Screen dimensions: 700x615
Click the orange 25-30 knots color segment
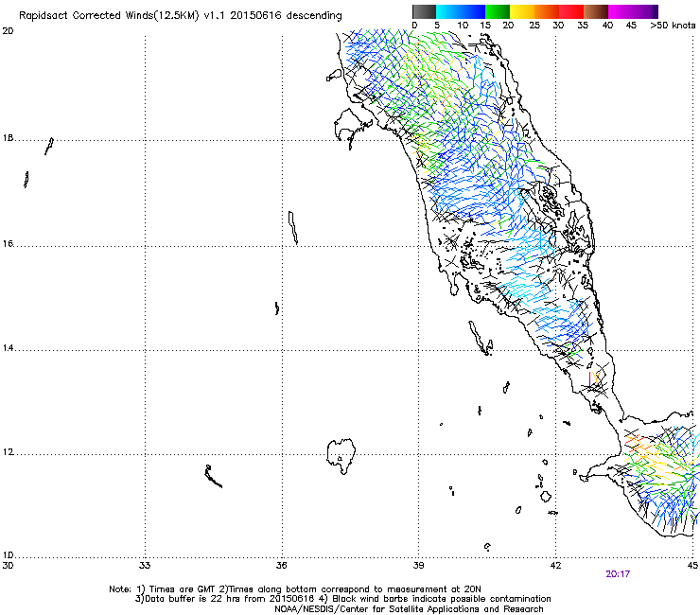547,11
